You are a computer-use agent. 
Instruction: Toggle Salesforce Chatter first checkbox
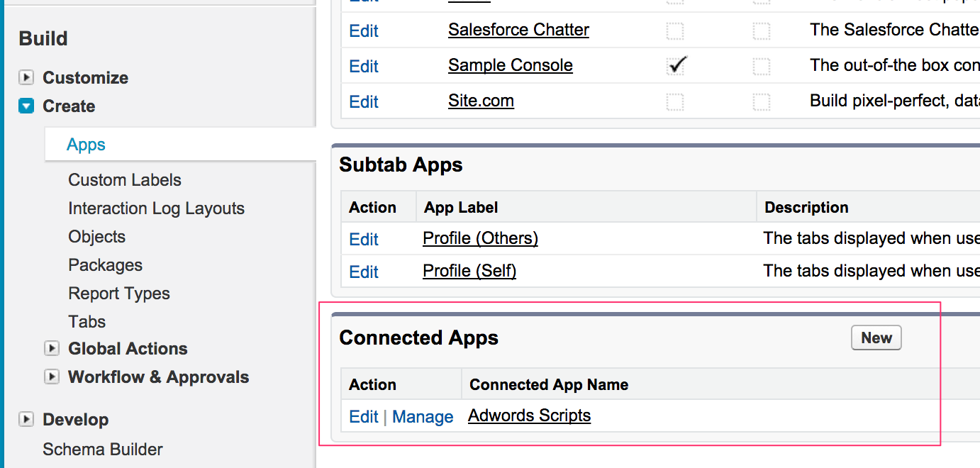coord(676,30)
